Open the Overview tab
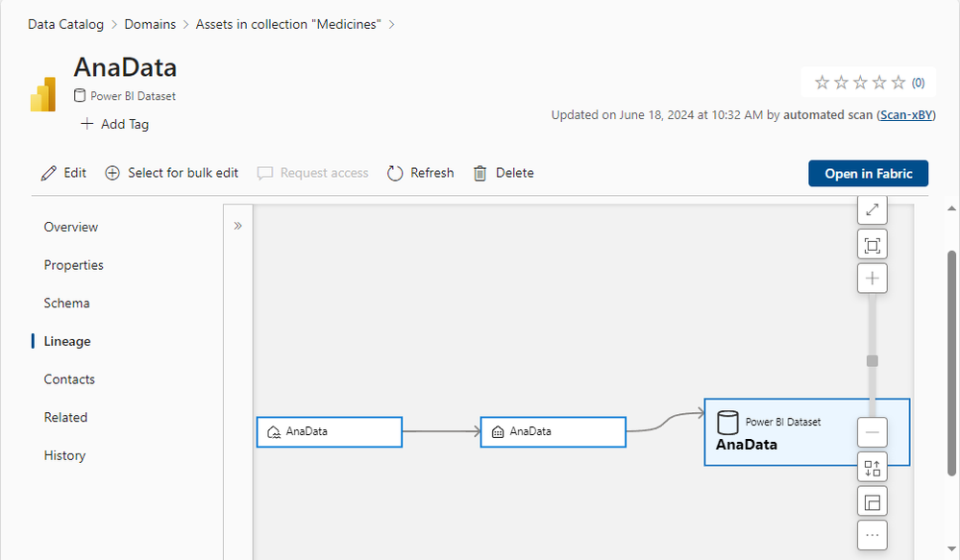960x560 pixels. [71, 227]
